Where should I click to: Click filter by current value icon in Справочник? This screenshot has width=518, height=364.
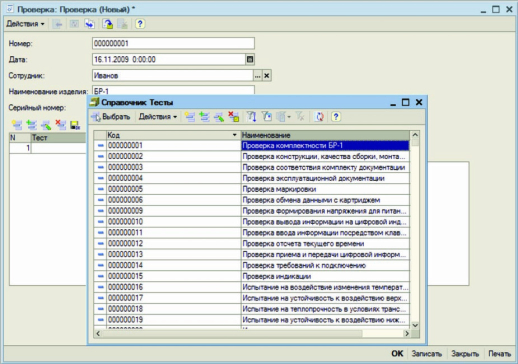click(x=267, y=117)
